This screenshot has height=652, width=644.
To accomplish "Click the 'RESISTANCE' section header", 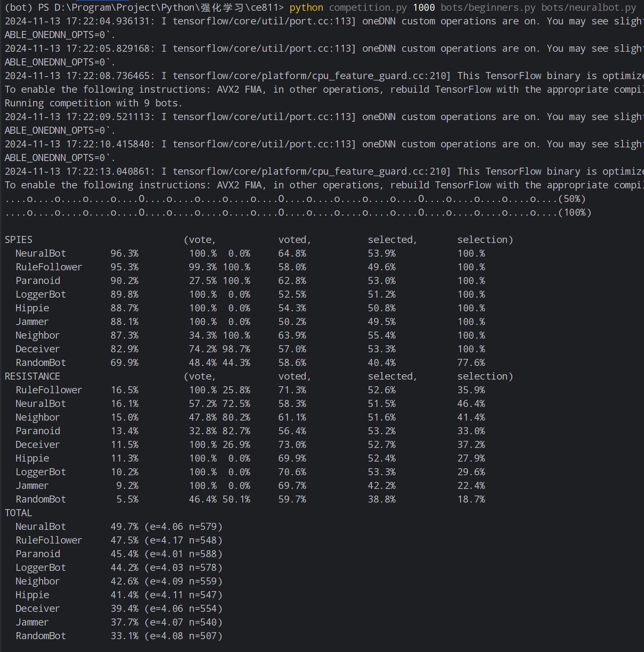I will pyautogui.click(x=32, y=376).
